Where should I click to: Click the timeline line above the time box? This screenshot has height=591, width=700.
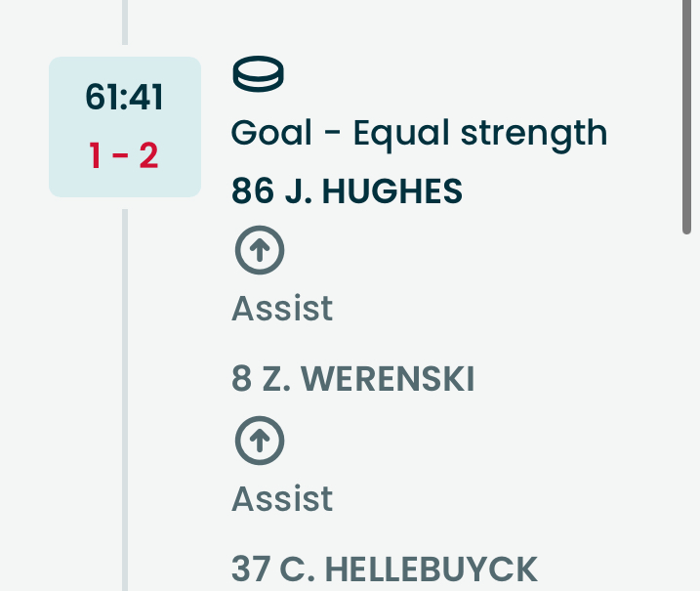[x=125, y=21]
